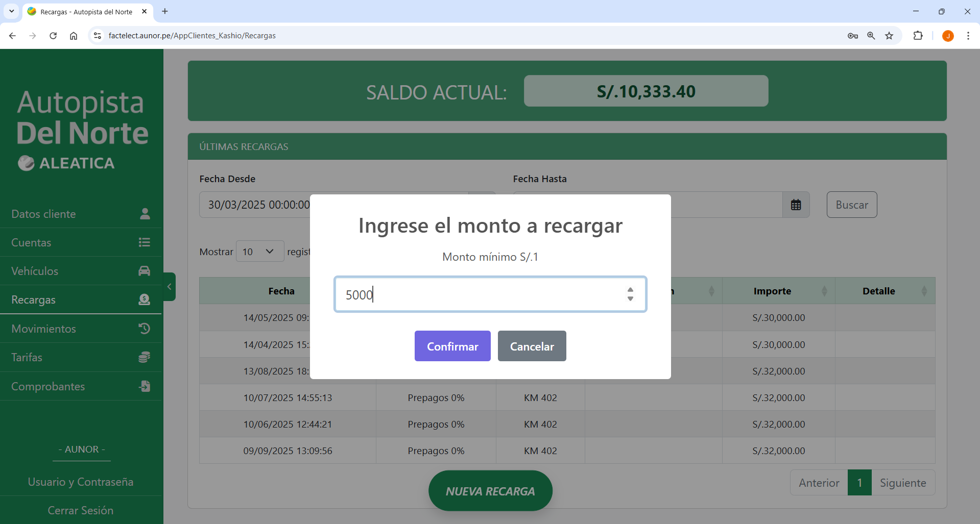980x524 pixels.
Task: Open the Chrome profile avatar
Action: coord(947,36)
